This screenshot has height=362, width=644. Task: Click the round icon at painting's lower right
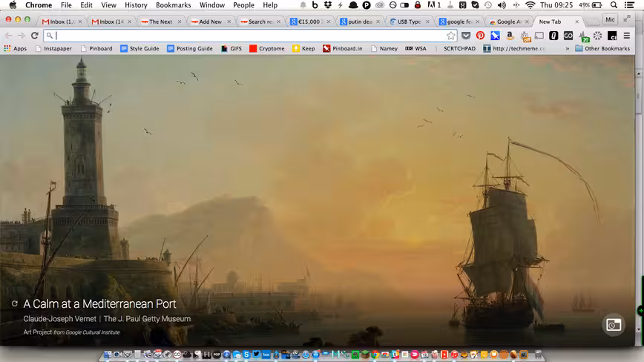point(614,325)
